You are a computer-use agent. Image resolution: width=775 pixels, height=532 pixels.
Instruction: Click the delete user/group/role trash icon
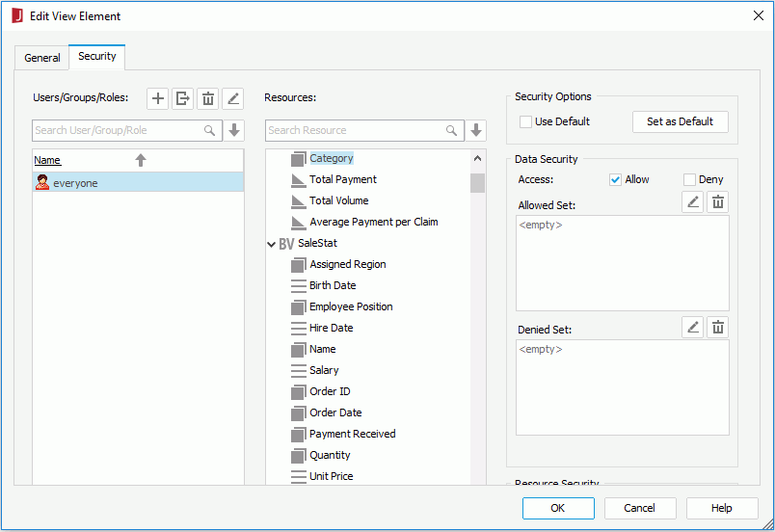tap(207, 99)
